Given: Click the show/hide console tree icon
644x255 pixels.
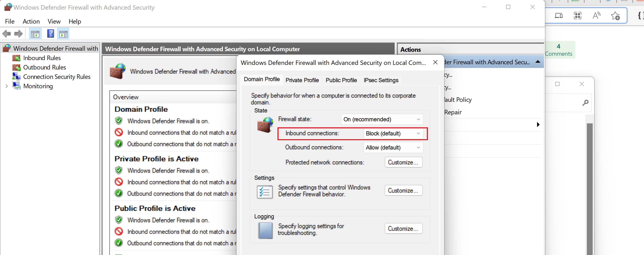Looking at the screenshot, I should tap(35, 34).
